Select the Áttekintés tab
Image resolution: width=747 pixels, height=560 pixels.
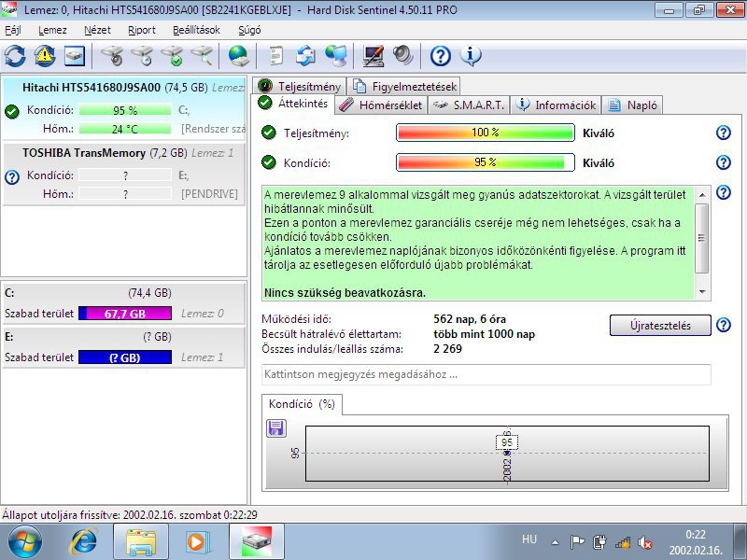(x=293, y=104)
